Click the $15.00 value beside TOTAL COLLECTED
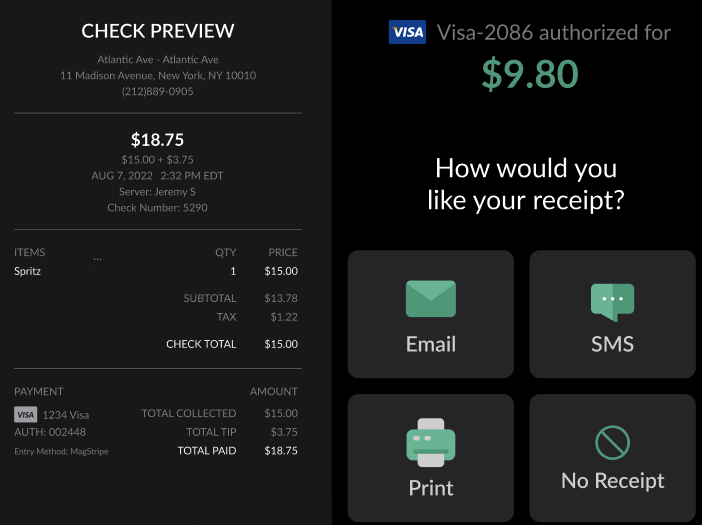This screenshot has width=702, height=525. coord(281,414)
